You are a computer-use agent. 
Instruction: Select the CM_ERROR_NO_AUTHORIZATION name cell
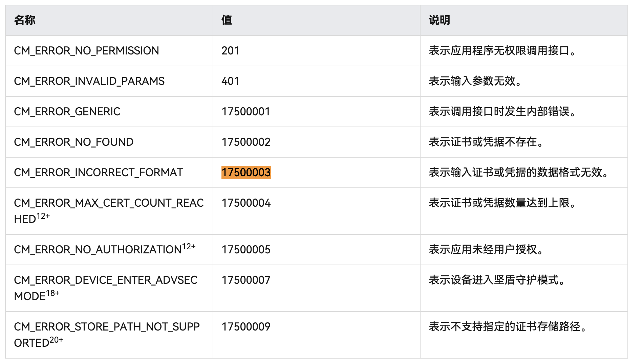click(104, 249)
